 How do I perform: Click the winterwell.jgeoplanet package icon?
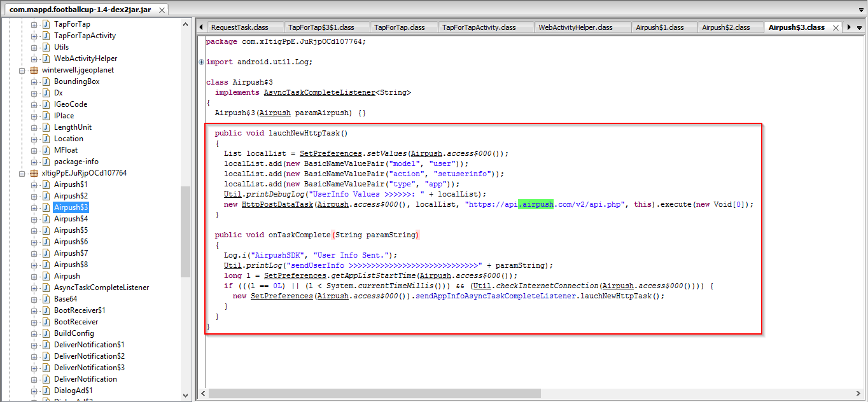[34, 70]
